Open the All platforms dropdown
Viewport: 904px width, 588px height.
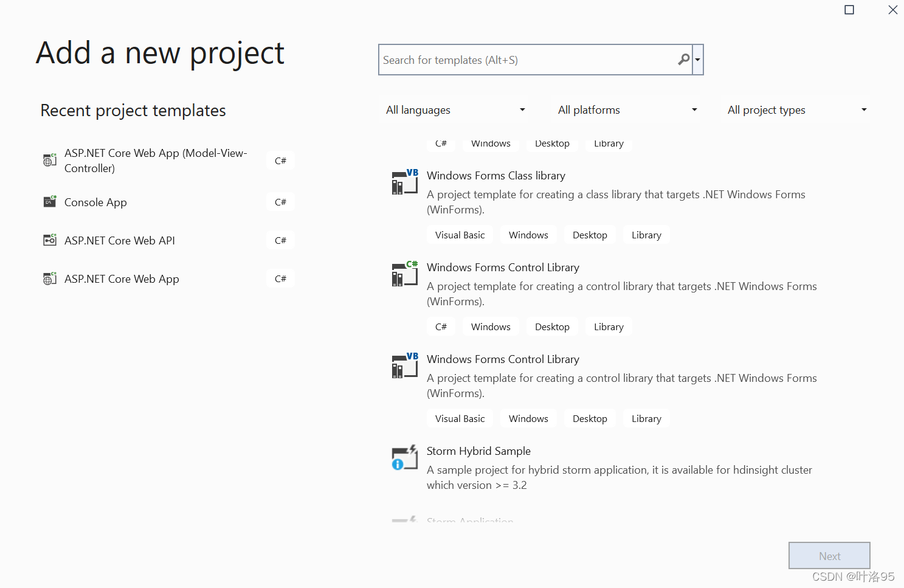[627, 110]
